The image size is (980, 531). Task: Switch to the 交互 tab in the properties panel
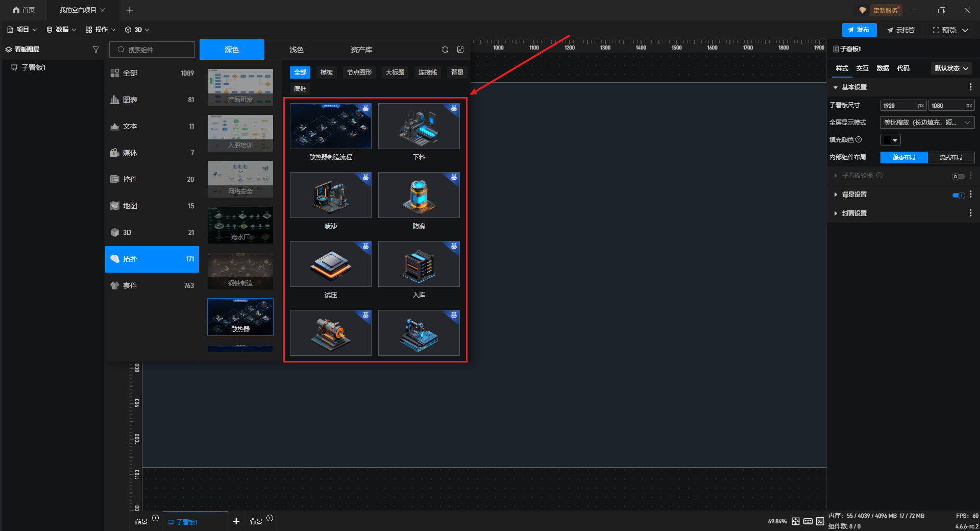(x=863, y=68)
